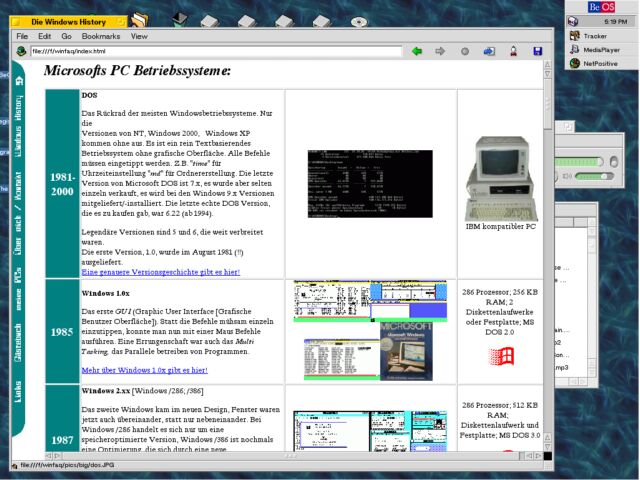The width and height of the screenshot is (640, 480).
Task: Open the View menu
Action: coord(139,36)
